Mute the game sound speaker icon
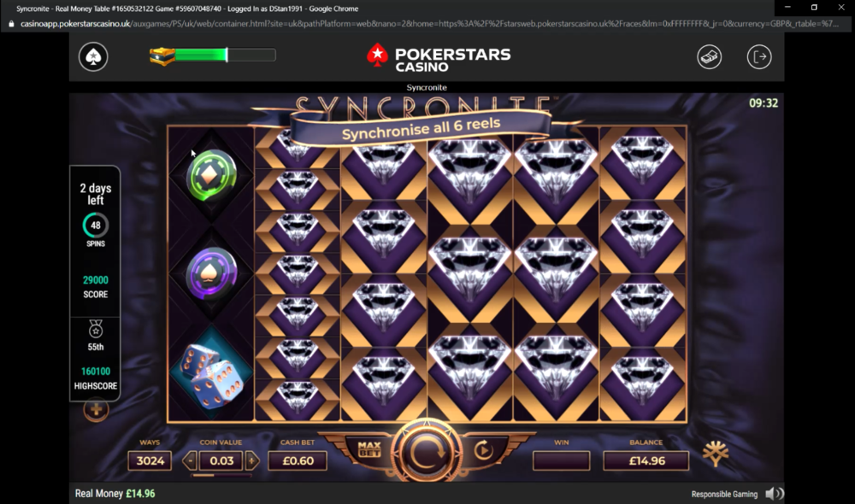855x504 pixels. [x=775, y=494]
